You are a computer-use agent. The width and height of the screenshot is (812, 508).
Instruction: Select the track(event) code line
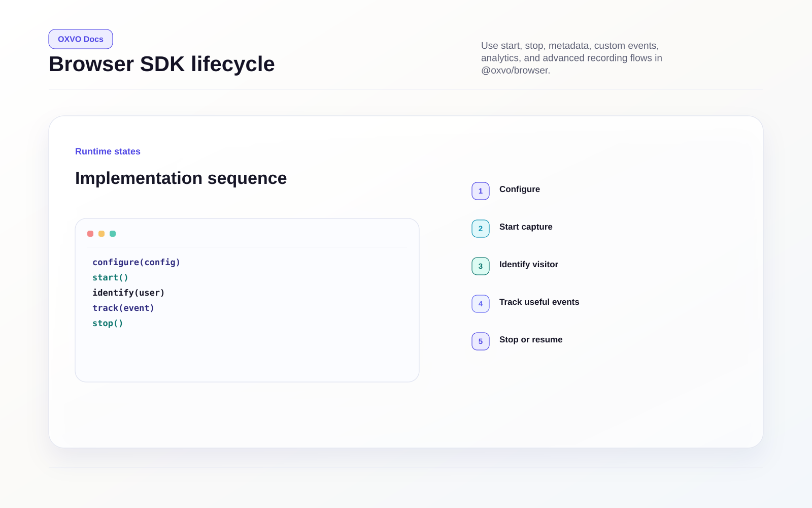click(x=123, y=308)
